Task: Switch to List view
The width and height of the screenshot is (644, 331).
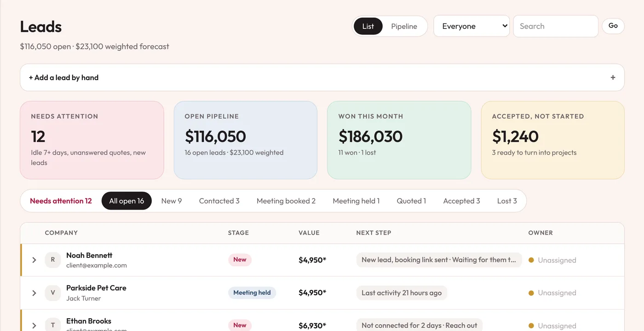Action: pyautogui.click(x=368, y=26)
